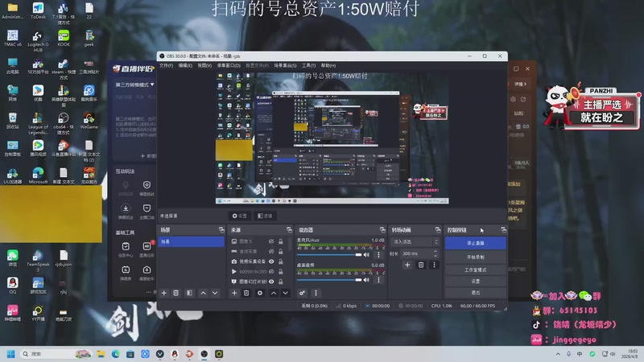The height and width of the screenshot is (362, 644).
Task: Toggle lock on 图像 5 source
Action: coord(280,241)
